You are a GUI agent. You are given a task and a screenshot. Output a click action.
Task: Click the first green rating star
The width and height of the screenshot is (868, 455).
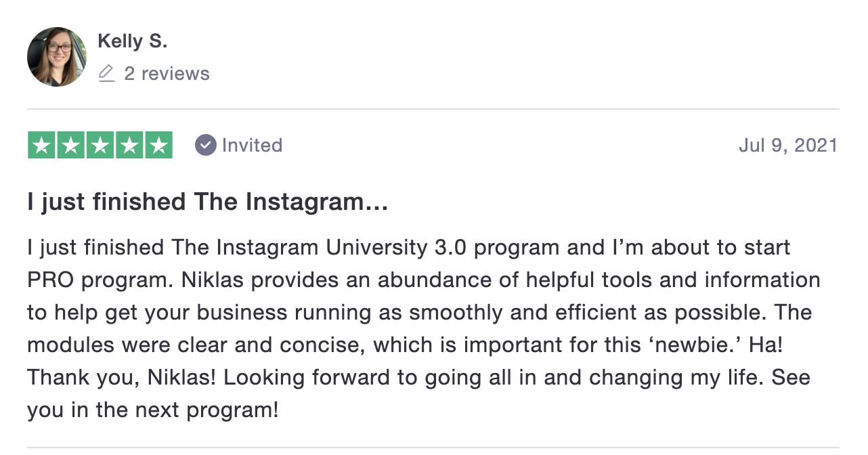(x=42, y=145)
